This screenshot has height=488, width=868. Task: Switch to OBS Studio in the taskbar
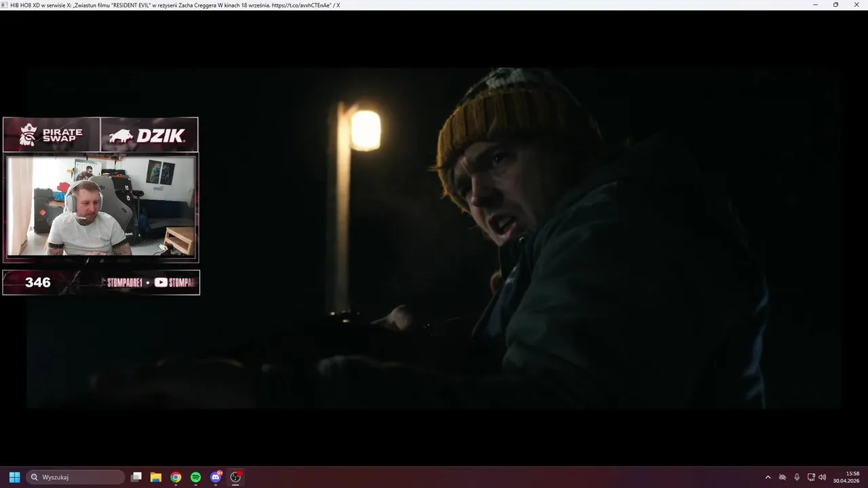(235, 477)
